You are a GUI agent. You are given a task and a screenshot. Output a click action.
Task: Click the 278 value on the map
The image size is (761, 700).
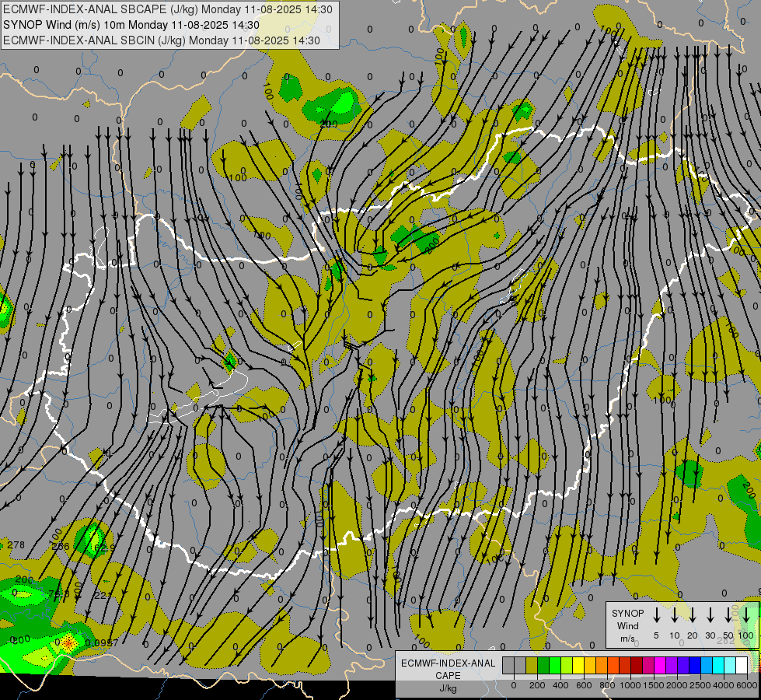16,544
